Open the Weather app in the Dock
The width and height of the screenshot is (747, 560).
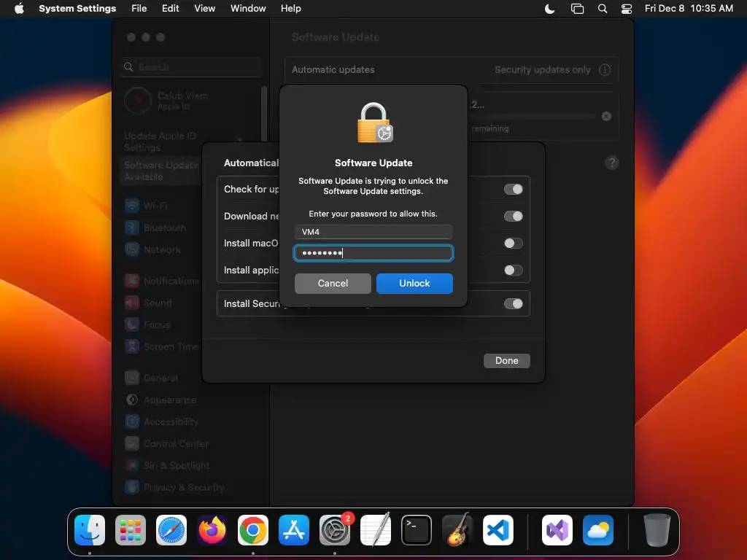coord(598,530)
